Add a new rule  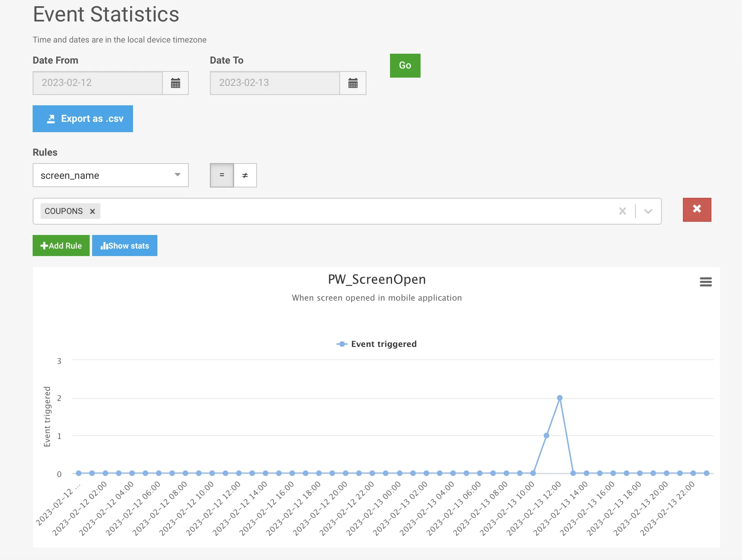click(61, 246)
